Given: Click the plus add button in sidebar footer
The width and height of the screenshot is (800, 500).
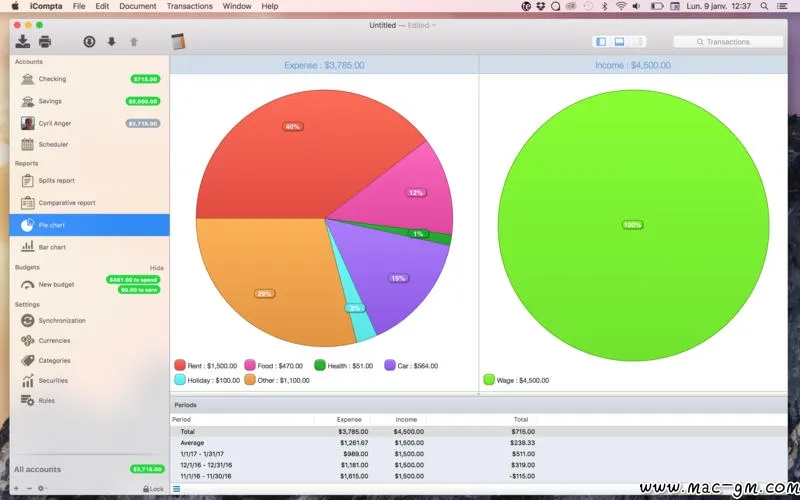Looking at the screenshot, I should tap(16, 489).
